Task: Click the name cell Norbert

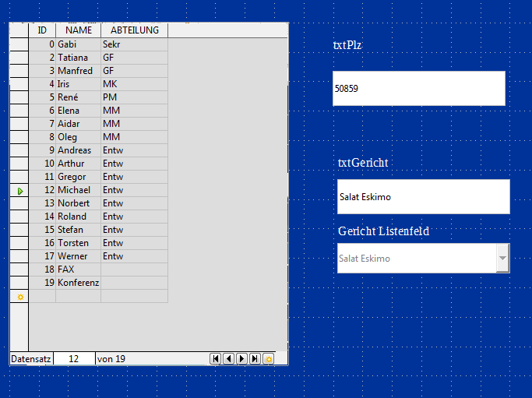Action: pos(78,203)
